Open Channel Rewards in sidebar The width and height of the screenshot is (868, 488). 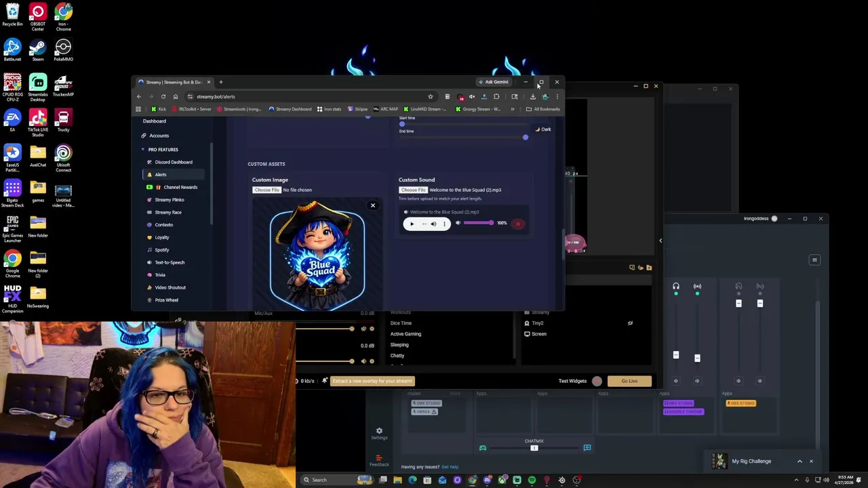(x=172, y=187)
